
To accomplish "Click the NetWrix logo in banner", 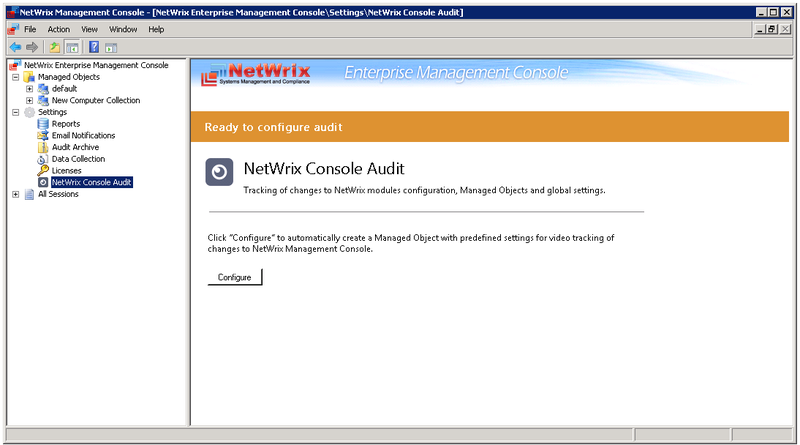I will coord(256,73).
